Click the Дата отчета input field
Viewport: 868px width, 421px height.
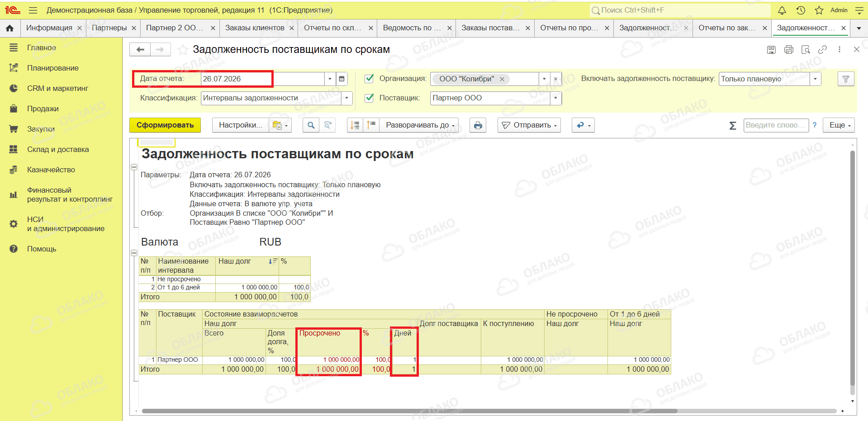[262, 79]
